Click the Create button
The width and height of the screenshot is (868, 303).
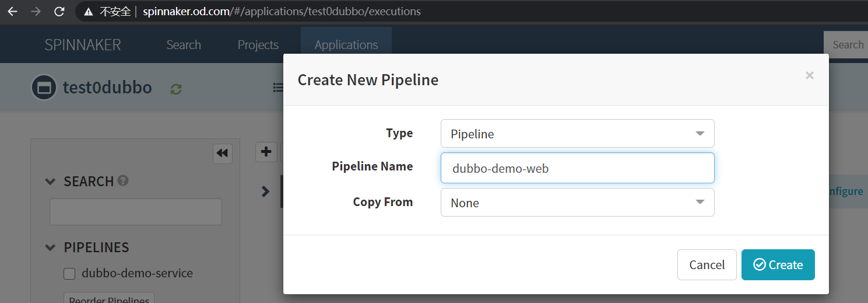pos(778,265)
